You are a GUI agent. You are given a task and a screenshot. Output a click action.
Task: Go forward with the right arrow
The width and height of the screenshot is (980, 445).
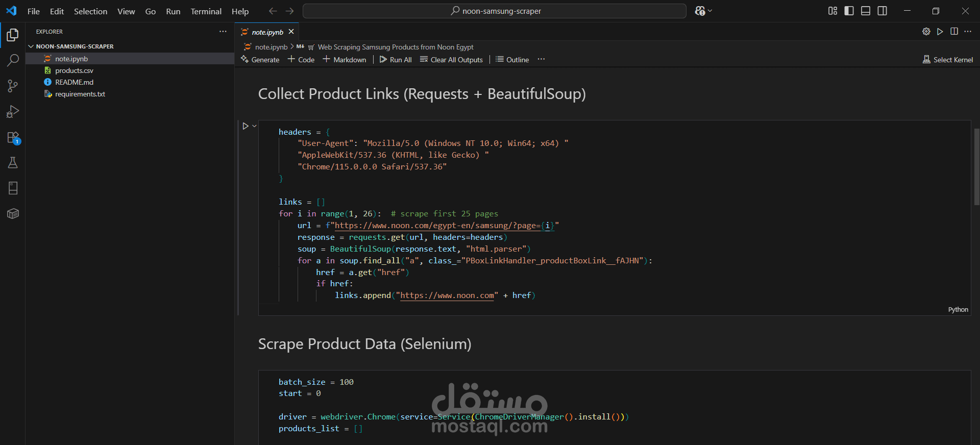(x=289, y=11)
